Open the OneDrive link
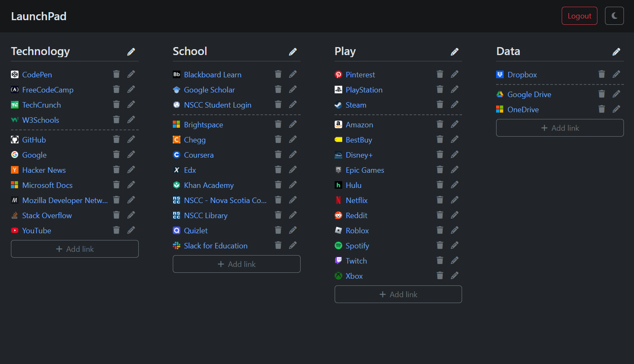Viewport: 634px width, 364px height. (x=523, y=109)
